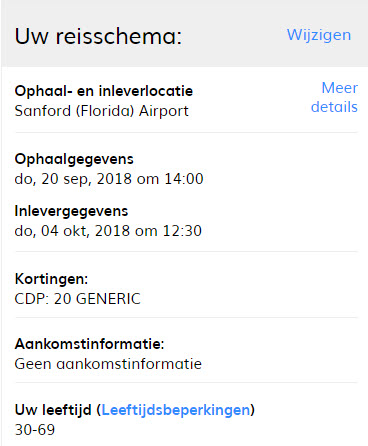The width and height of the screenshot is (368, 446).
Task: Select the Uw reisschema heading
Action: (x=98, y=36)
